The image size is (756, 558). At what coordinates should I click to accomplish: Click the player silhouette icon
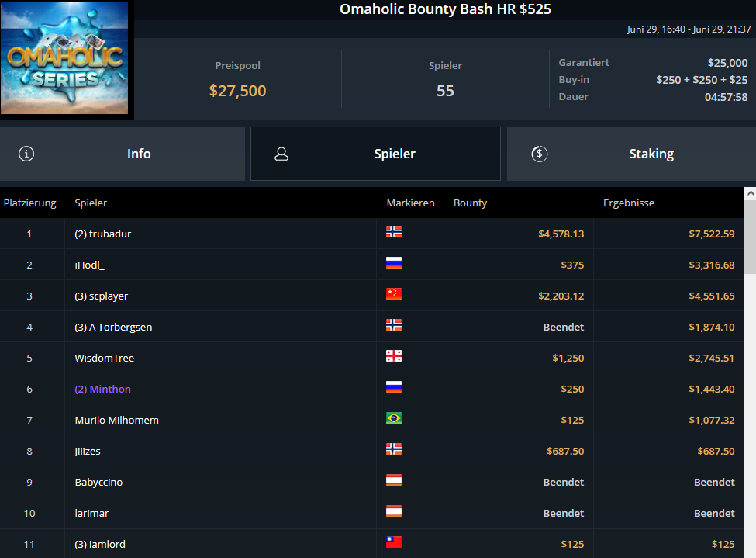(x=281, y=154)
